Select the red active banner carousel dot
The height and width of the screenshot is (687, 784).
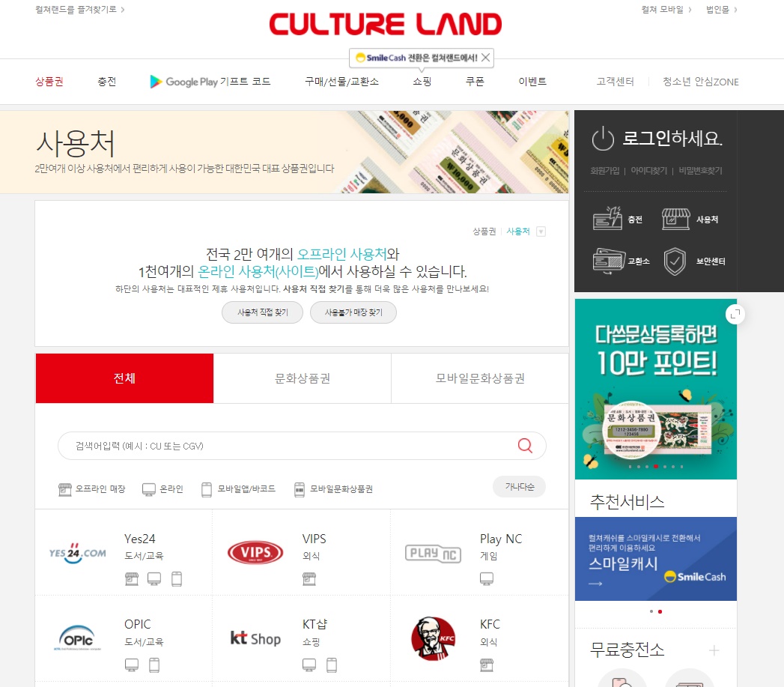pyautogui.click(x=655, y=466)
